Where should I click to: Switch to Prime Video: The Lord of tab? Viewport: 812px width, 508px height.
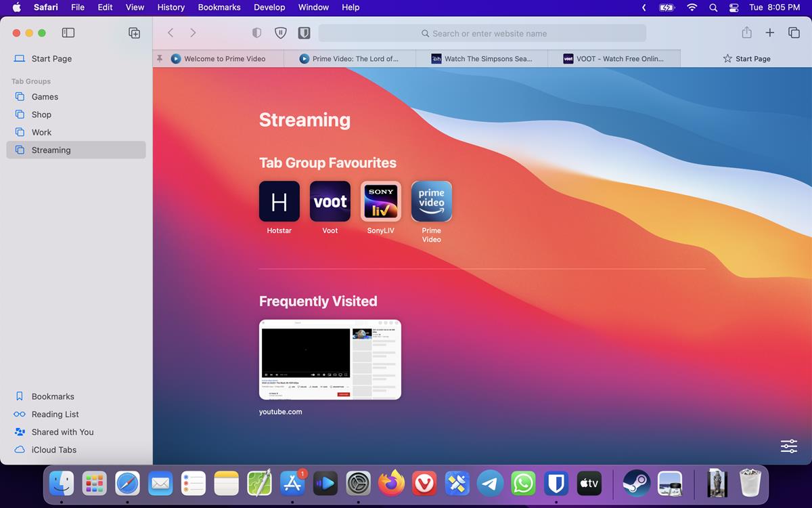tap(349, 59)
